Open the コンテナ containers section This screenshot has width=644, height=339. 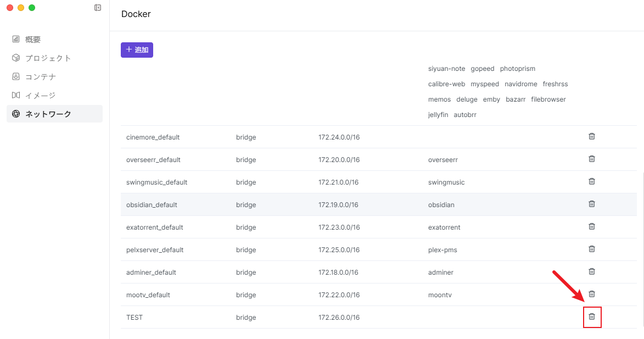click(40, 77)
